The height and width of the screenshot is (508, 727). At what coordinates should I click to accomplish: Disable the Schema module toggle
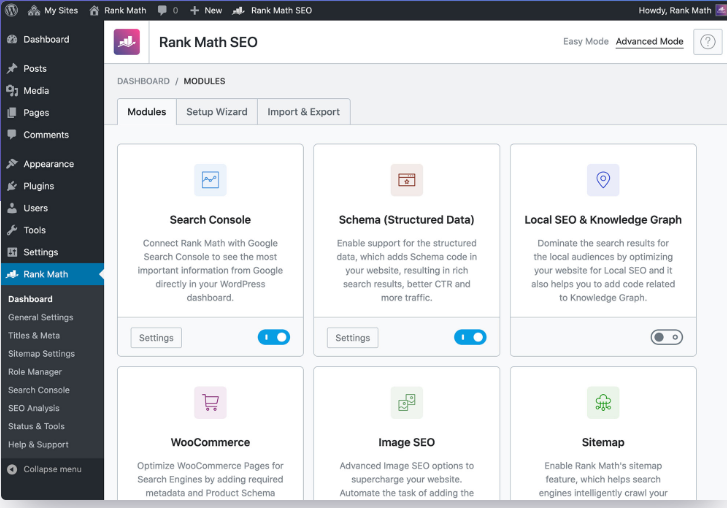tap(470, 337)
